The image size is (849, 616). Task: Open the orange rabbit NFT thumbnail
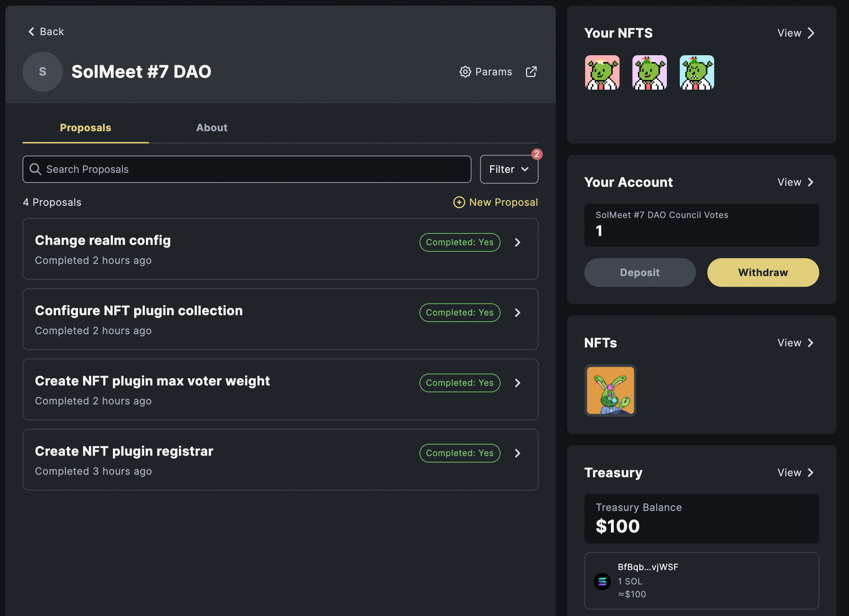point(610,390)
